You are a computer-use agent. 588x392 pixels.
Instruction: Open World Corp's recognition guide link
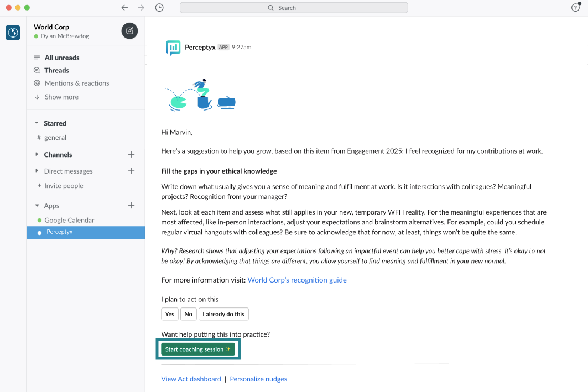point(297,280)
